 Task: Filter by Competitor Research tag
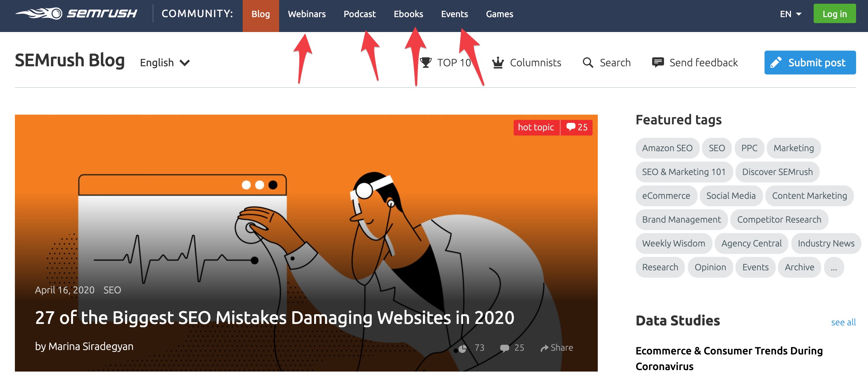pos(779,220)
